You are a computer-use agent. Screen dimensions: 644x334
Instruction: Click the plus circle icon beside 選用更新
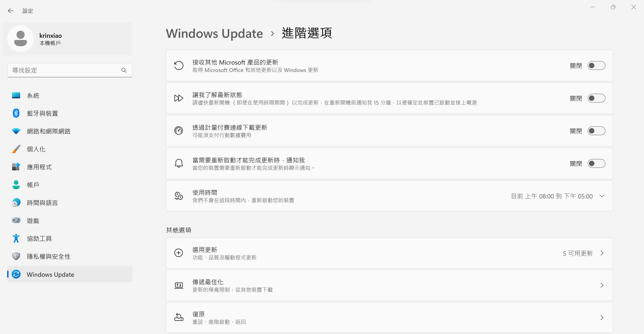179,253
